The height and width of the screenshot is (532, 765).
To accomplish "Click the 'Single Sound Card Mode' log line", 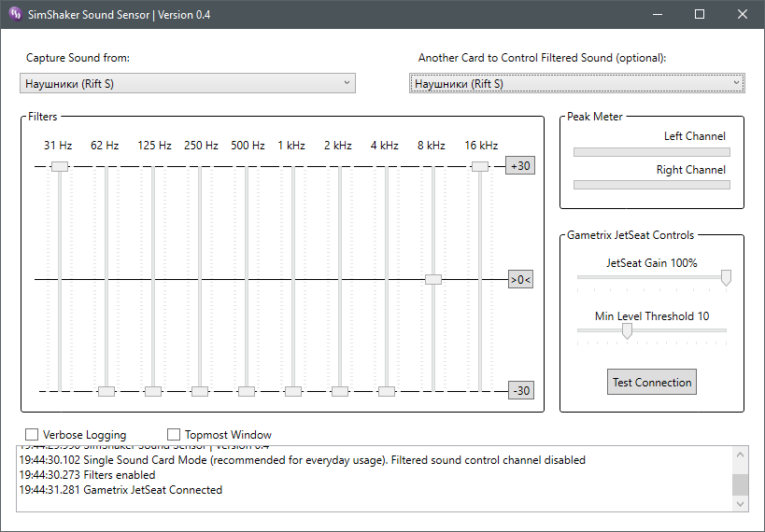I will pyautogui.click(x=302, y=460).
